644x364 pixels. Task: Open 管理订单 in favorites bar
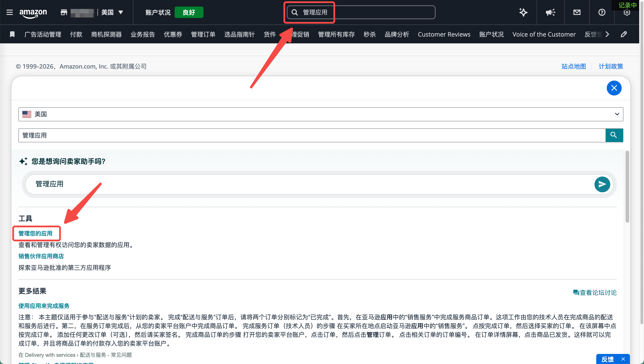tap(203, 35)
